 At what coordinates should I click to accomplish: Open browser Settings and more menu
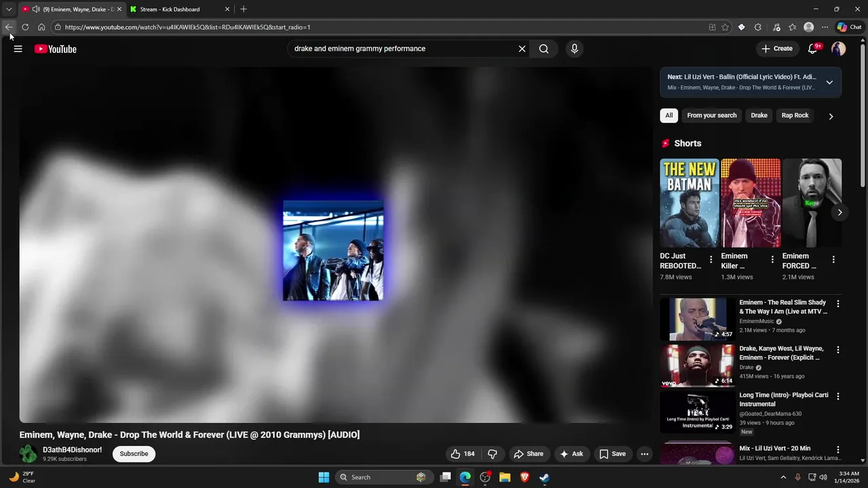coord(825,27)
